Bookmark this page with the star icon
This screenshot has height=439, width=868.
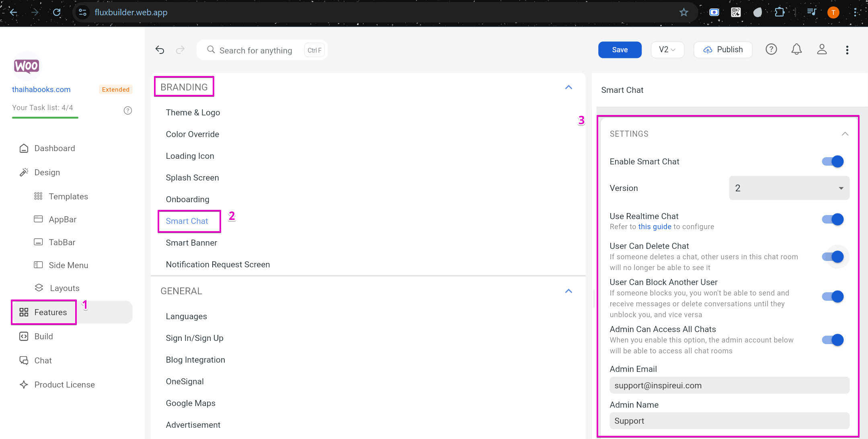tap(684, 12)
